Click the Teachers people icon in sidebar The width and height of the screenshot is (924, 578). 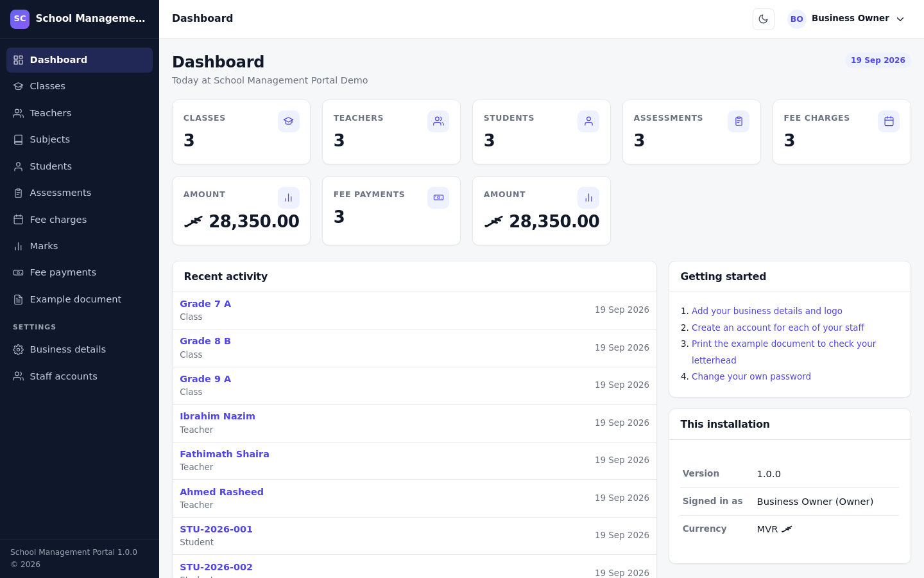[19, 113]
